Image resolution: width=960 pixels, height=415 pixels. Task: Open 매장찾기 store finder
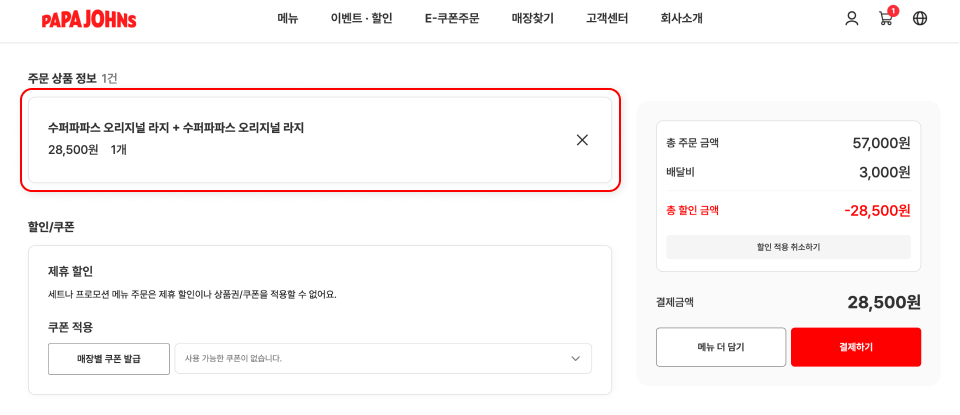(x=532, y=18)
